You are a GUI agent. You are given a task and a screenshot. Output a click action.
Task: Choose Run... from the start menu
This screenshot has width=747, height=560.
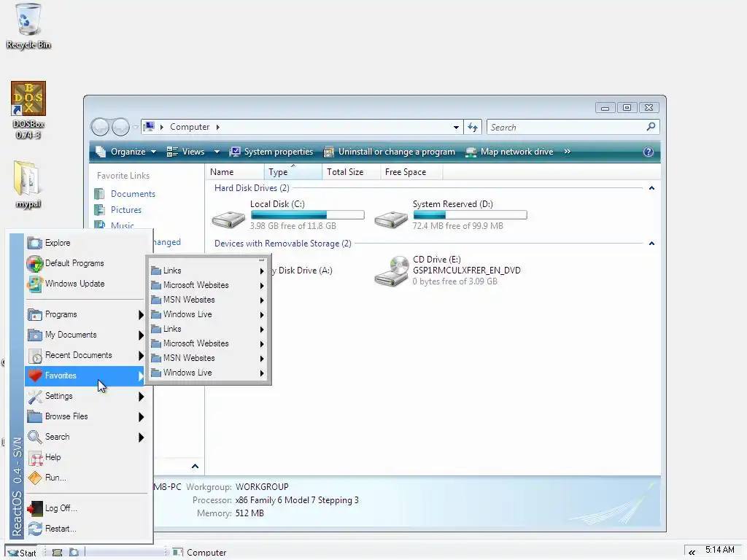[x=85, y=478]
